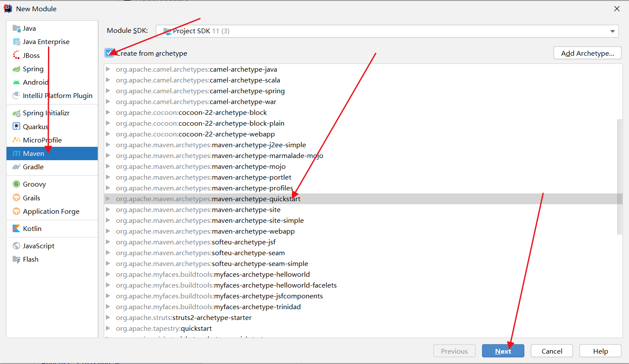Select the Gradle elephant icon
Image resolution: width=629 pixels, height=364 pixels.
click(16, 167)
